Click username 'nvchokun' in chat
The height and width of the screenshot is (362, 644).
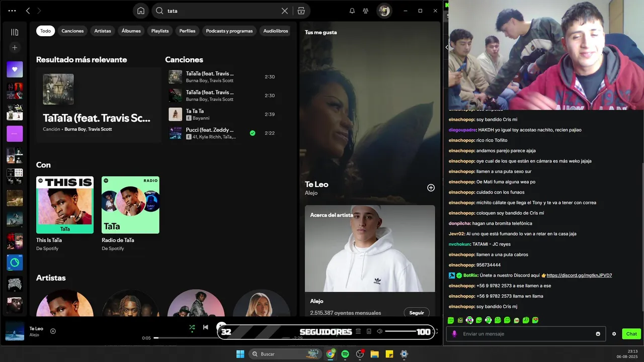coord(460,244)
